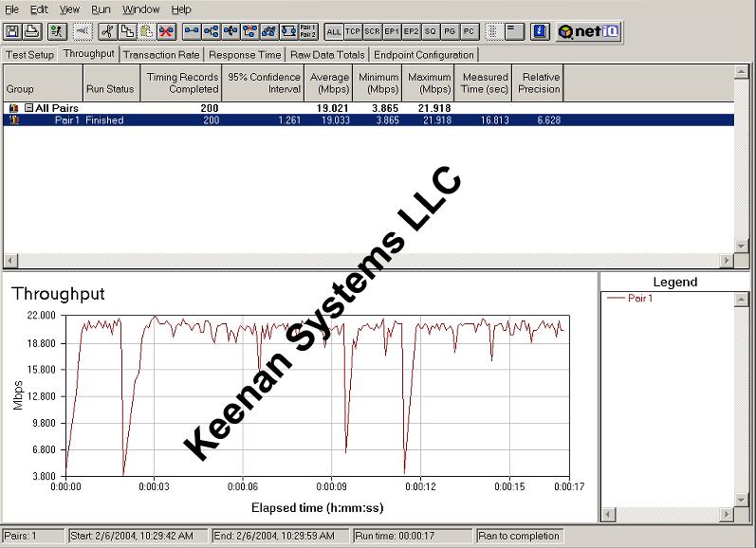
Task: Open the Raw Data Totals tab
Action: coord(327,55)
